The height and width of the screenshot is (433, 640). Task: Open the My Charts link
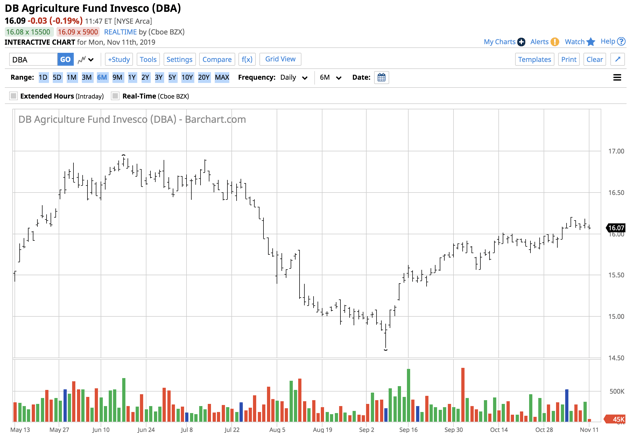[499, 42]
